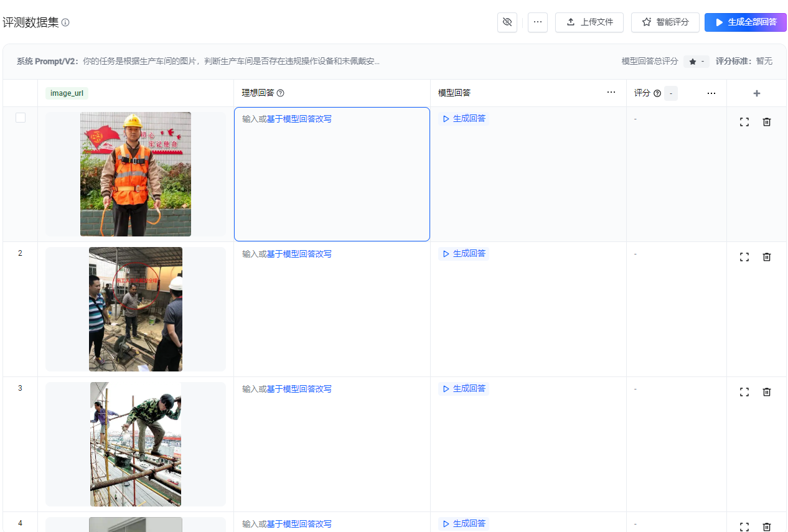Screen dimensions: 788x532
Task: Click the 智能评分 smart scoring button
Action: [665, 22]
